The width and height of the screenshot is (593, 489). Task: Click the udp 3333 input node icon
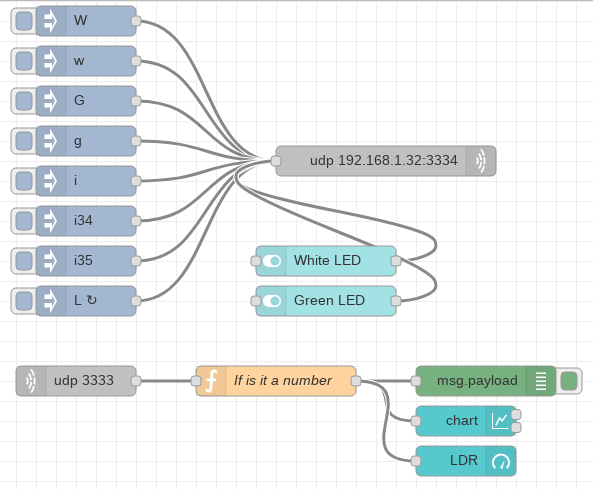(31, 381)
